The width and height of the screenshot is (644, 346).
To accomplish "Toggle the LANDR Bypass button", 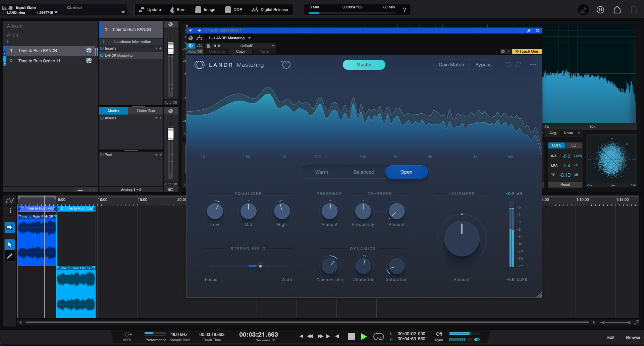I will pos(483,65).
